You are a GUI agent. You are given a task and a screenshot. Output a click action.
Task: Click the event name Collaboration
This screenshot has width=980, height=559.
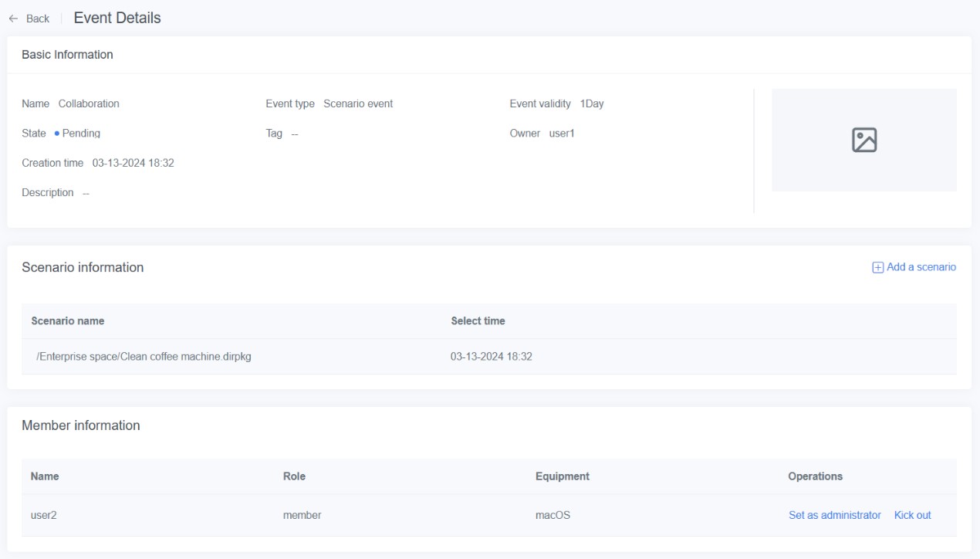[89, 104]
